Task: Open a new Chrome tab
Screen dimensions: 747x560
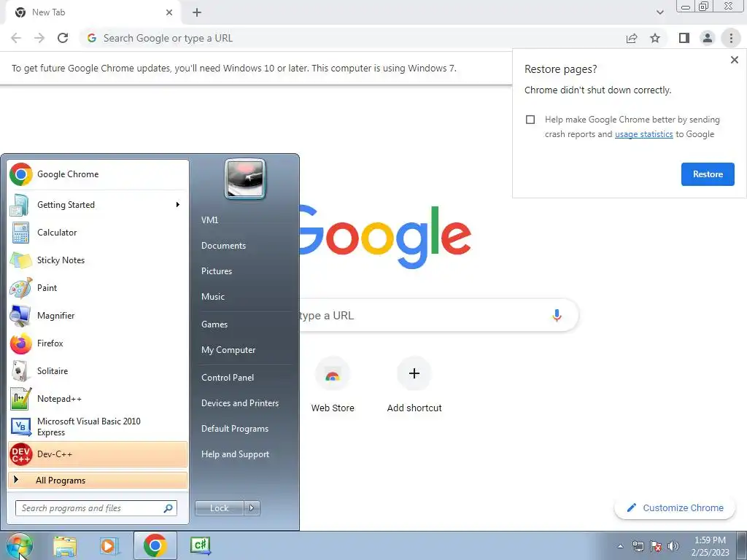Action: click(x=197, y=12)
